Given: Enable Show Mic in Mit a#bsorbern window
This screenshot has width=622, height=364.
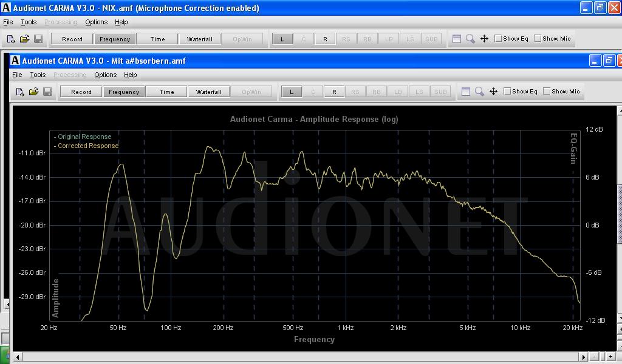Looking at the screenshot, I should 547,92.
